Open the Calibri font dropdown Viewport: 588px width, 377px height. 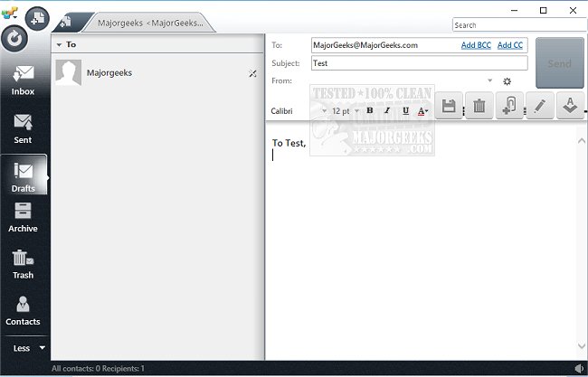pos(324,111)
